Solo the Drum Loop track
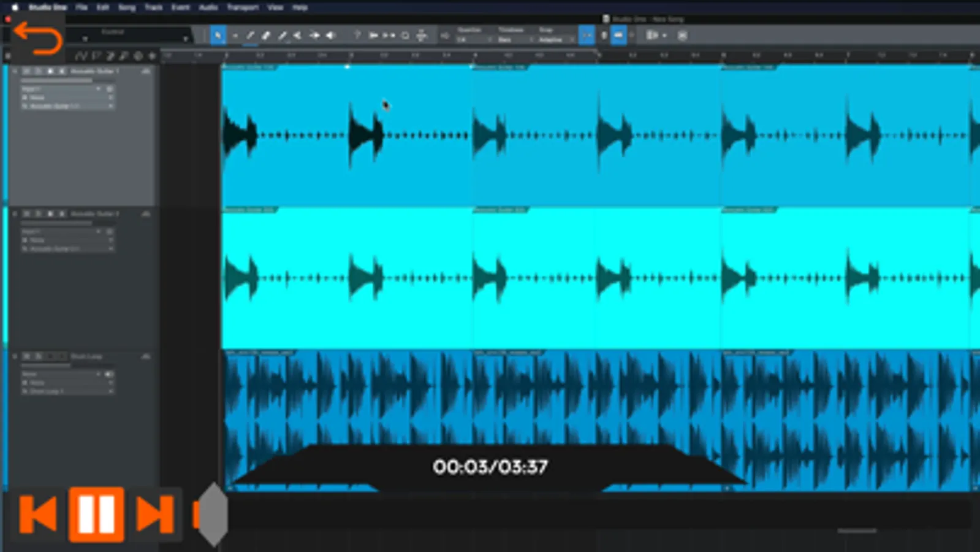The width and height of the screenshot is (980, 552). click(38, 356)
